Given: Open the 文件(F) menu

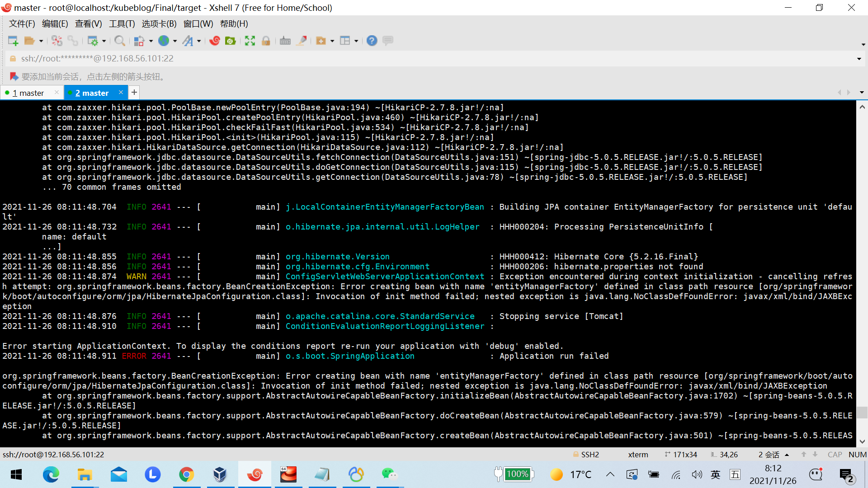Looking at the screenshot, I should click(x=22, y=24).
